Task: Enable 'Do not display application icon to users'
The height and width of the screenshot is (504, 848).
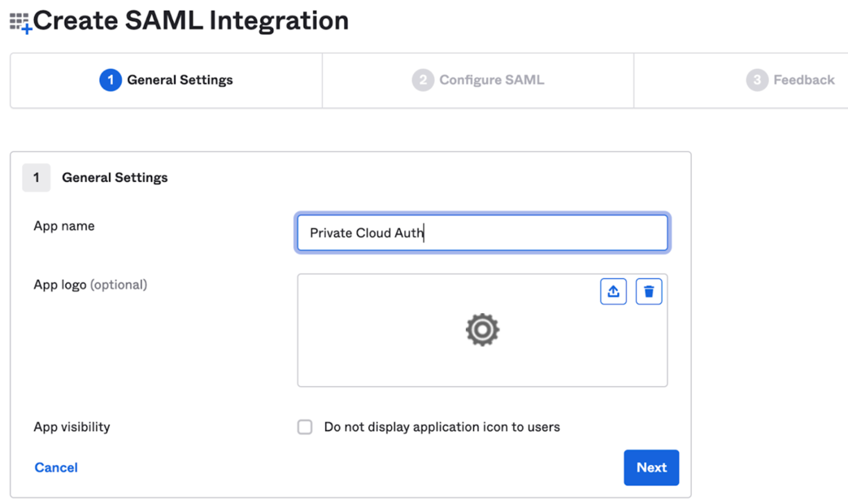Action: click(x=305, y=426)
